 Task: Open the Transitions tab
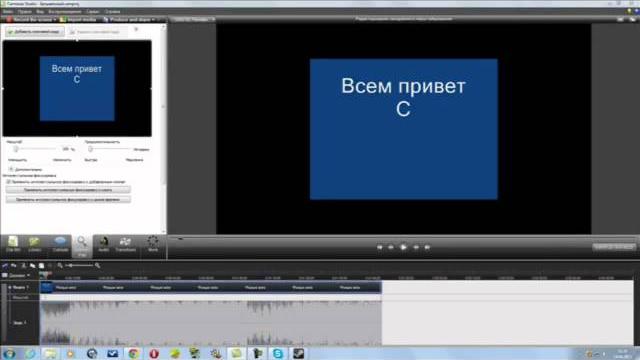tap(125, 245)
